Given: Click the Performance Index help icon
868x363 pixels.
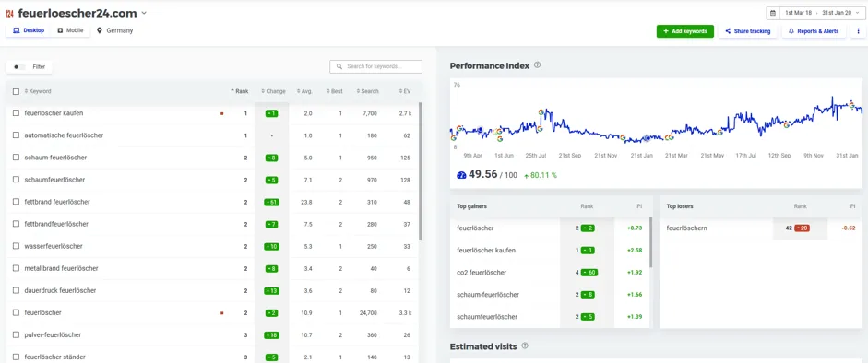Looking at the screenshot, I should point(537,65).
